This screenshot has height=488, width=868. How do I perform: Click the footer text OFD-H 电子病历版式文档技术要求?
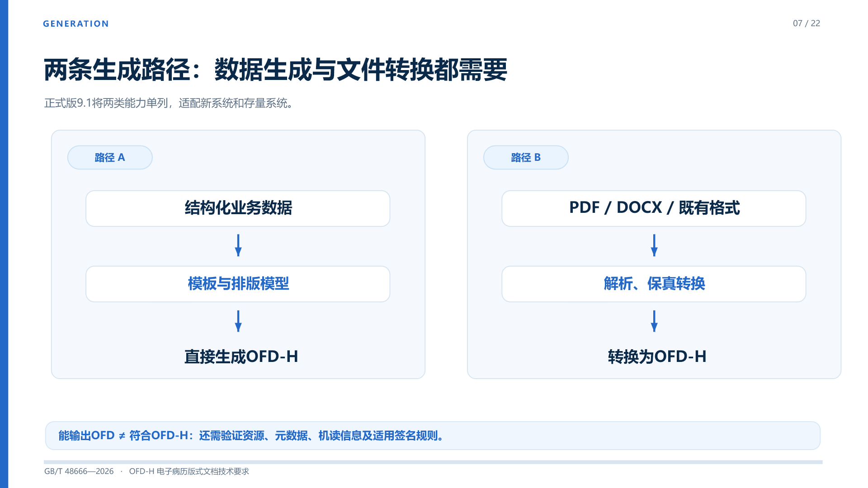[x=189, y=471]
